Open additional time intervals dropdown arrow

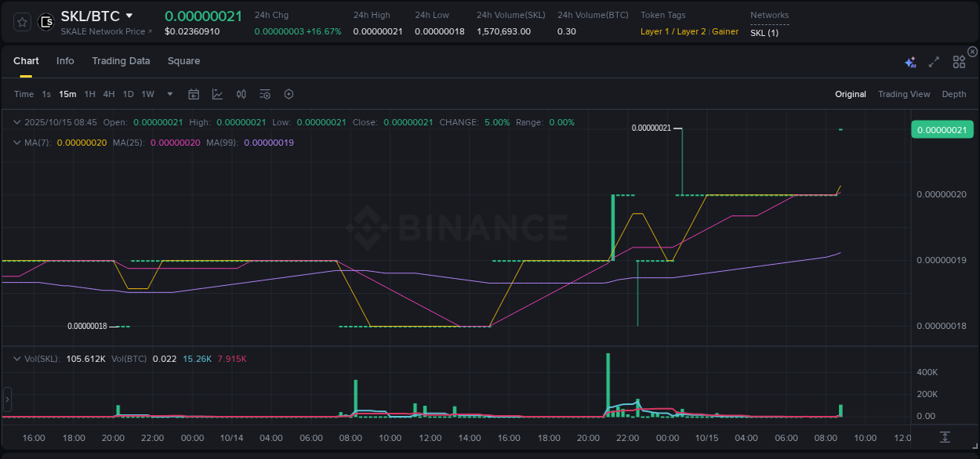tap(169, 94)
